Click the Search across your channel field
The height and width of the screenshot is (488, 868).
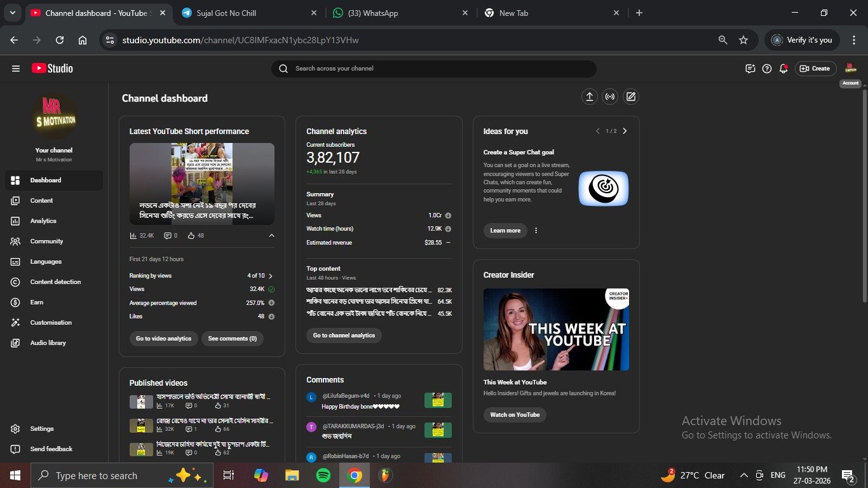point(433,69)
